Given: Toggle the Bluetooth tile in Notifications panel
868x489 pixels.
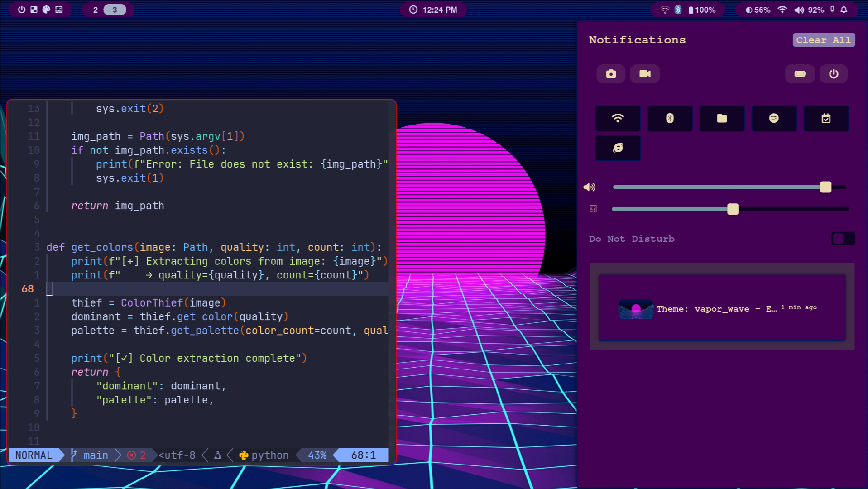Looking at the screenshot, I should (670, 118).
